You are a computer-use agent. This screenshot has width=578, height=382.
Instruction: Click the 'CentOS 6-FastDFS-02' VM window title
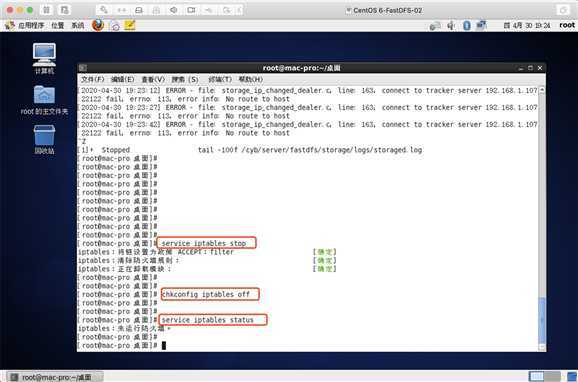(387, 10)
